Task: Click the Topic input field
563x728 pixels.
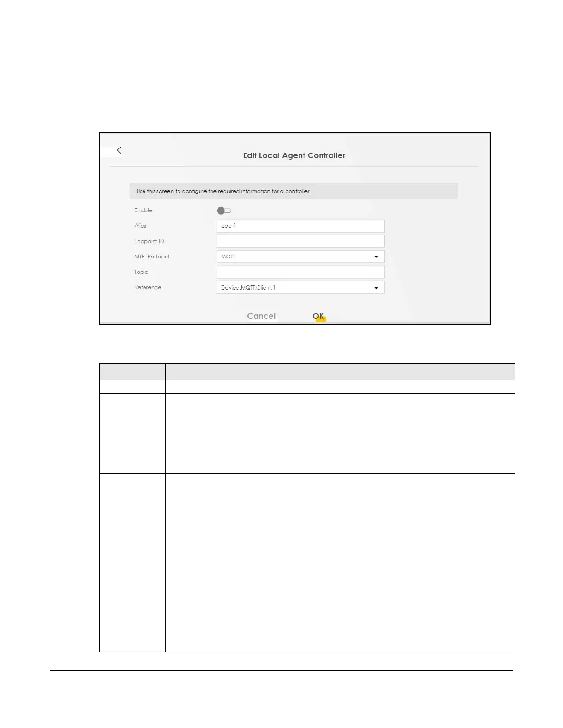Action: [300, 272]
